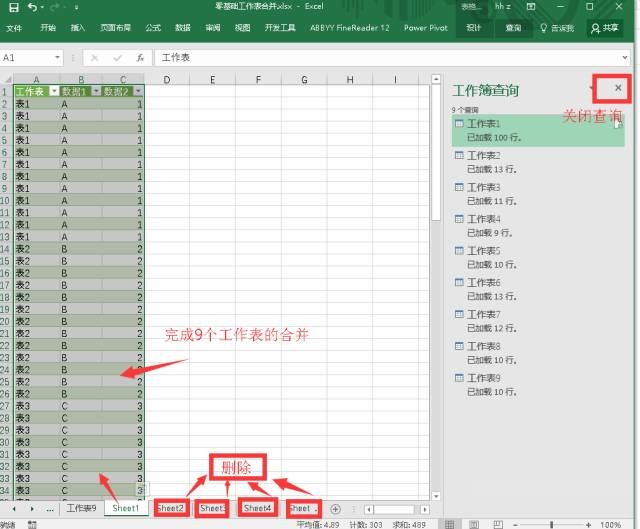Click the formula bar cancel X icon
640x529 pixels.
94,58
